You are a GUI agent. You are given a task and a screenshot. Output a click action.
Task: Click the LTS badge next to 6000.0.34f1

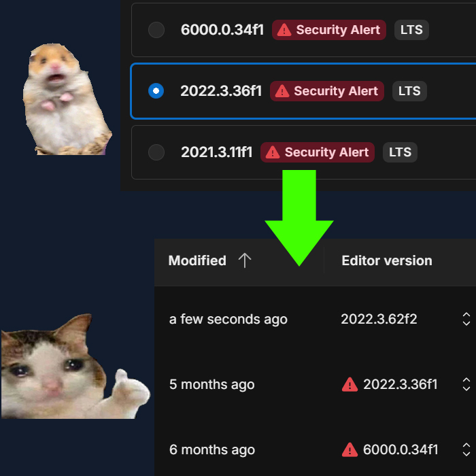411,30
